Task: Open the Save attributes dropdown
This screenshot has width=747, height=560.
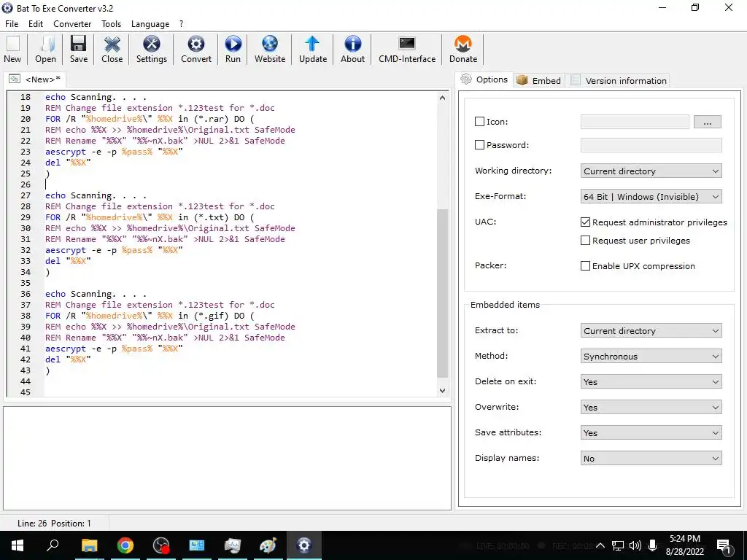Action: pos(651,433)
